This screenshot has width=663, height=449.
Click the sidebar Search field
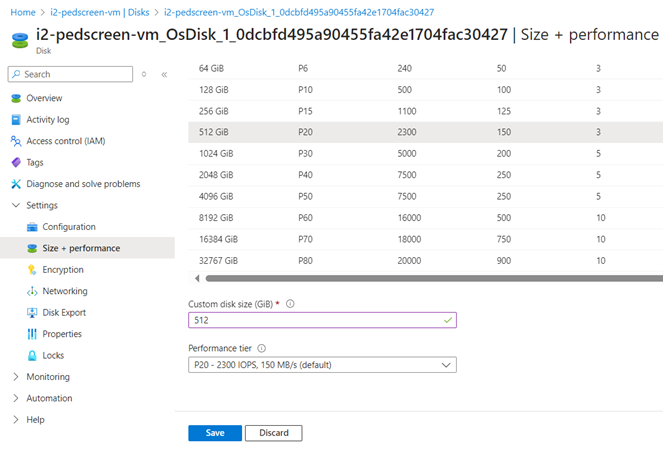coord(70,74)
